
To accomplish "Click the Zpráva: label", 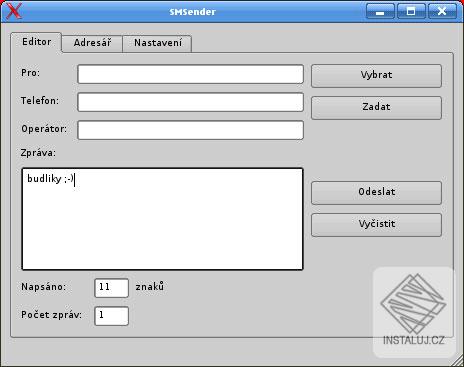I will 38,153.
